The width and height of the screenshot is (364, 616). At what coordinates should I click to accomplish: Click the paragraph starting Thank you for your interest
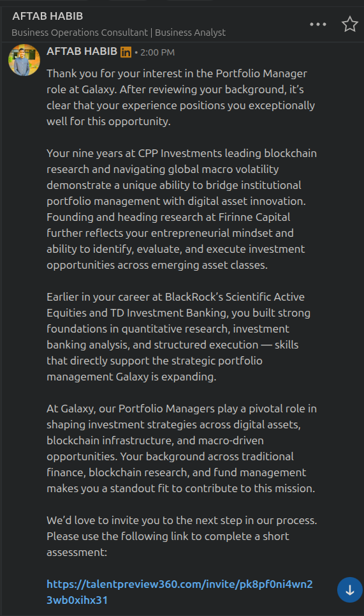[181, 98]
